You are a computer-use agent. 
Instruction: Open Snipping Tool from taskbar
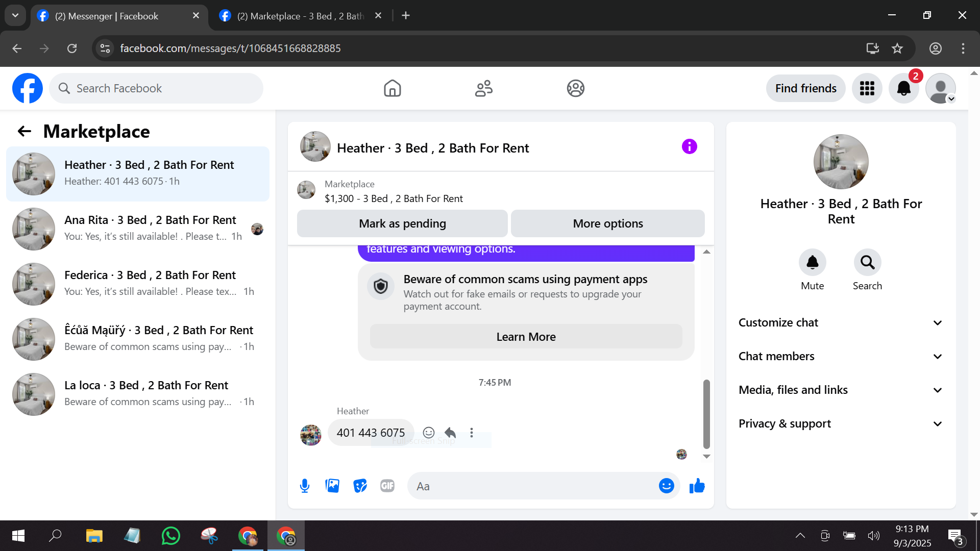pyautogui.click(x=209, y=536)
